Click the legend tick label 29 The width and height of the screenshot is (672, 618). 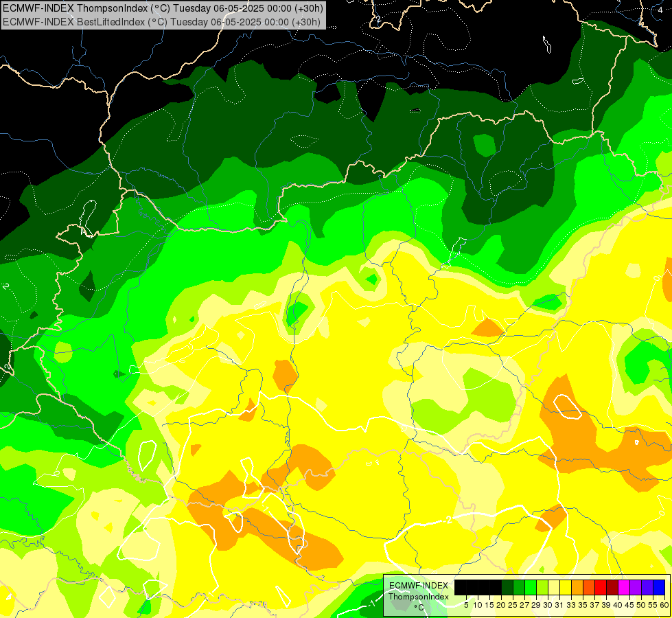536,605
